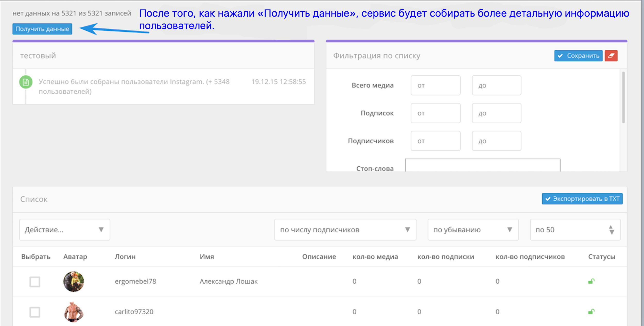Click the ergomebel78 login name
644x326 pixels.
click(135, 281)
